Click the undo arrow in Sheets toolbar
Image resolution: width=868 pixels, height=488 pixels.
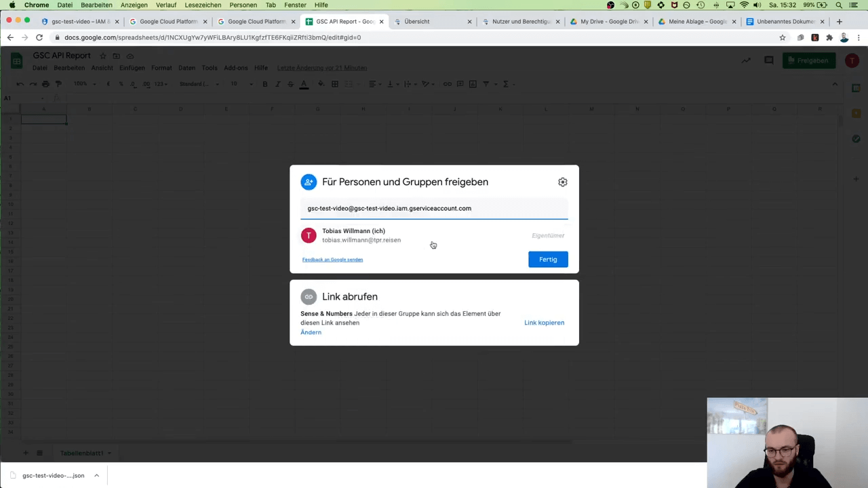tap(20, 84)
